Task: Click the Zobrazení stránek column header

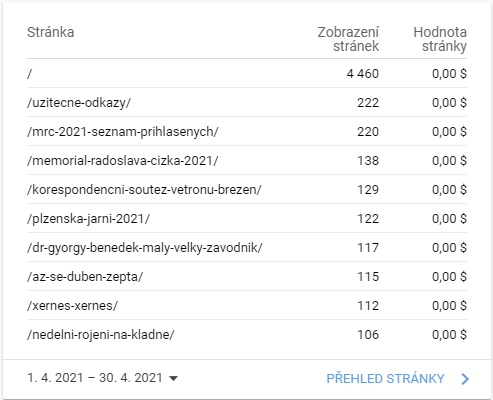Action: [348, 39]
